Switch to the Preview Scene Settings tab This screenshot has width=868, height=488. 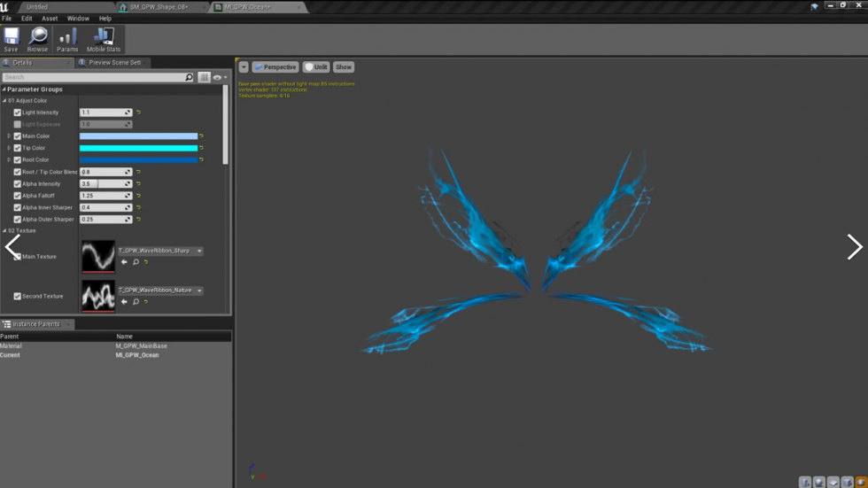point(114,63)
